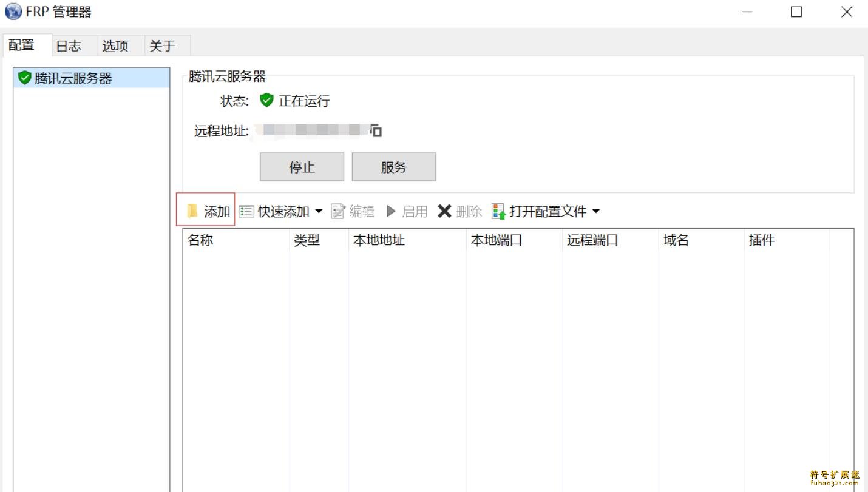Switch to the 关于 tab
This screenshot has height=492, width=868.
click(166, 45)
